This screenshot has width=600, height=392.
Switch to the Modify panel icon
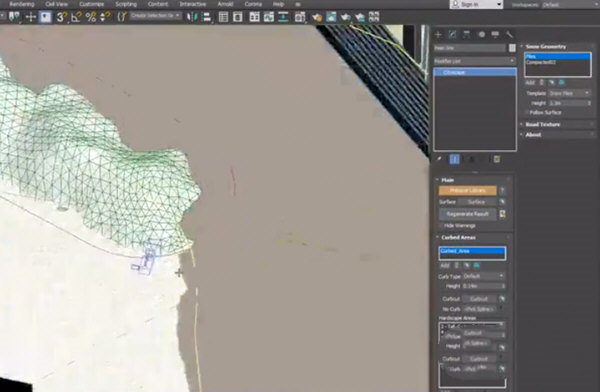[452, 34]
